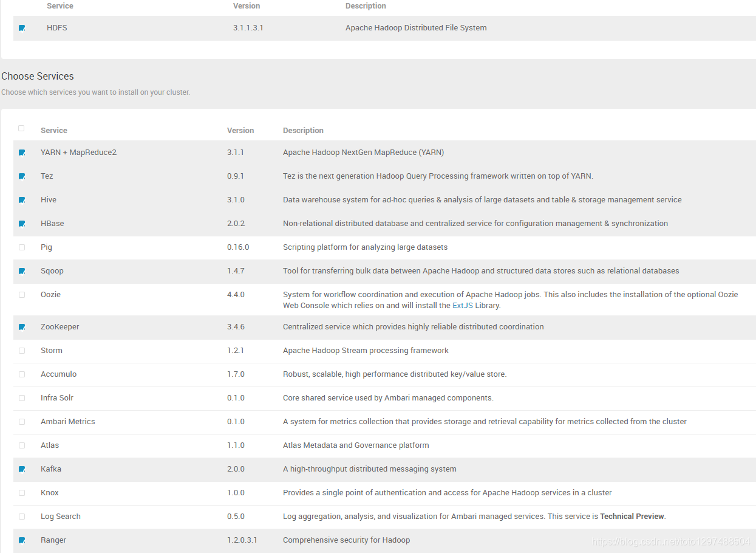Click the Oozie service name
The height and width of the screenshot is (553, 756).
point(50,295)
